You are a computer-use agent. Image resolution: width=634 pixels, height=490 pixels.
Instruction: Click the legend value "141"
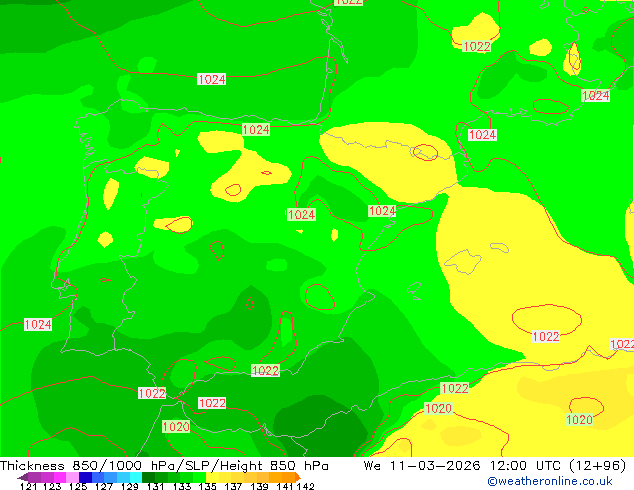[x=285, y=486]
